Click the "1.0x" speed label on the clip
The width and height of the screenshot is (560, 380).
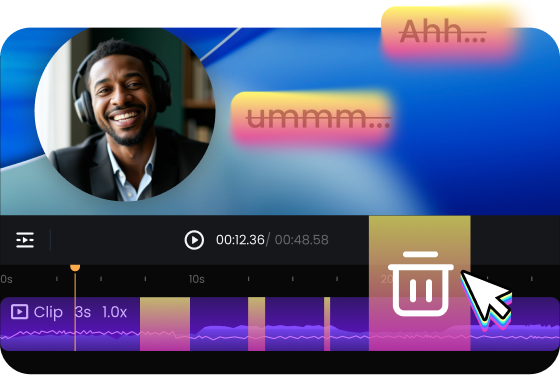(115, 312)
